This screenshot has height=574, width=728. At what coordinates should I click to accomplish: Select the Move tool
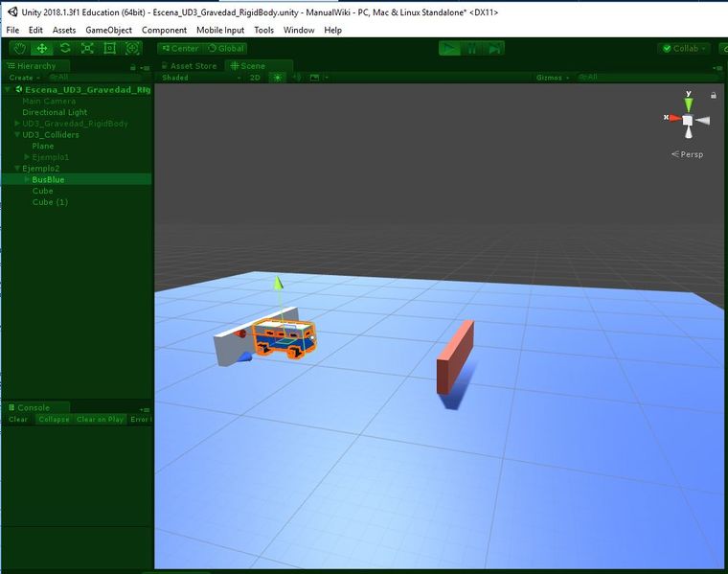tap(42, 48)
